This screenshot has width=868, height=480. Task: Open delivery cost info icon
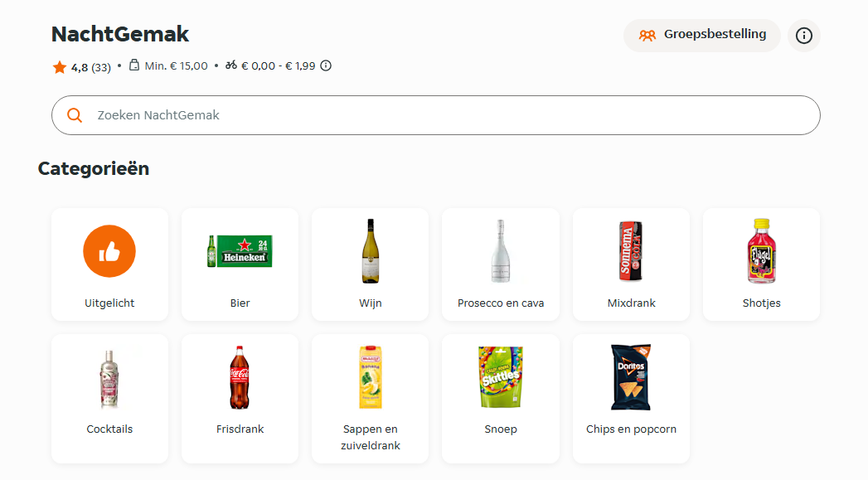[x=326, y=65]
